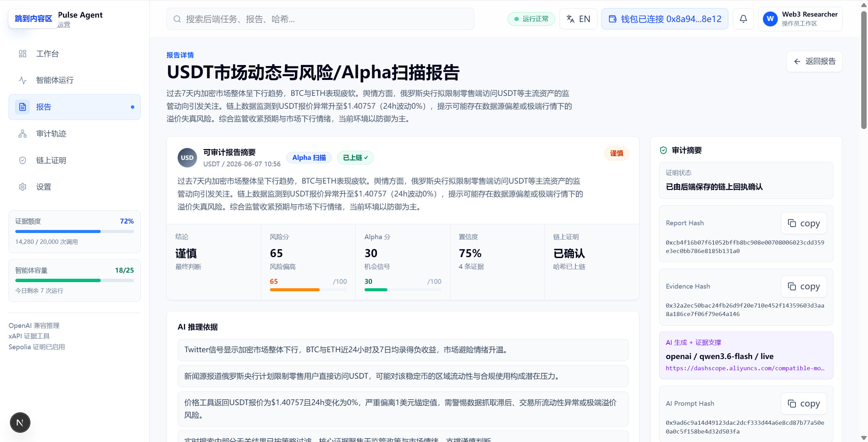Click the 价格工具返回USDT报价 reasoning row
868x442 pixels.
403,409
